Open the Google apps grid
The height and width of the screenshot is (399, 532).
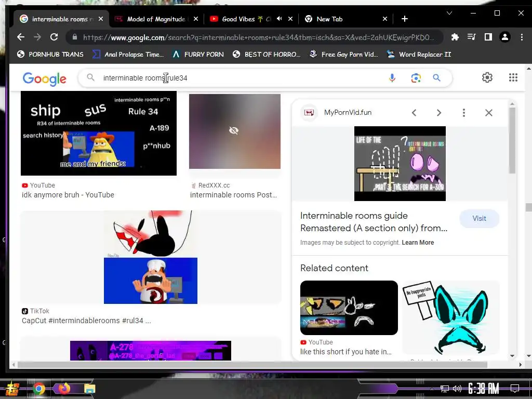pos(513,77)
